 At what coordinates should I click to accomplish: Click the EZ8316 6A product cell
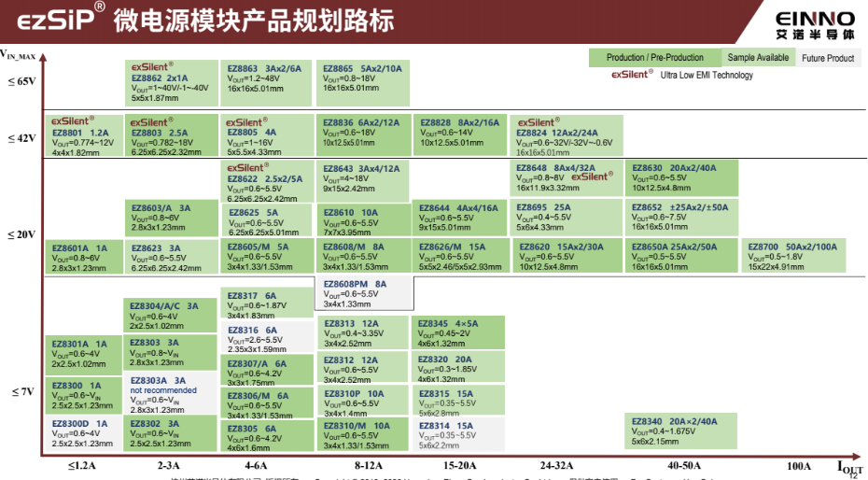coord(267,337)
